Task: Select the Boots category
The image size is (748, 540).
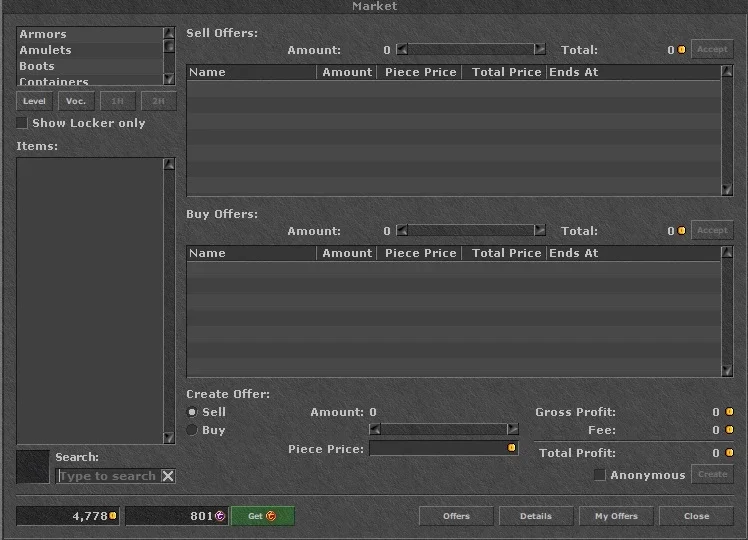Action: click(x=90, y=66)
